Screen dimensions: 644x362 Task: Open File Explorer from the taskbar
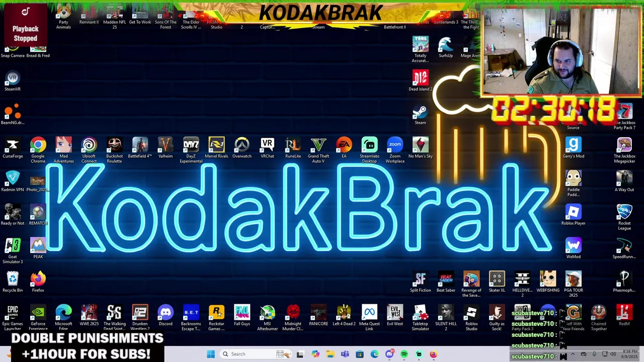330,354
